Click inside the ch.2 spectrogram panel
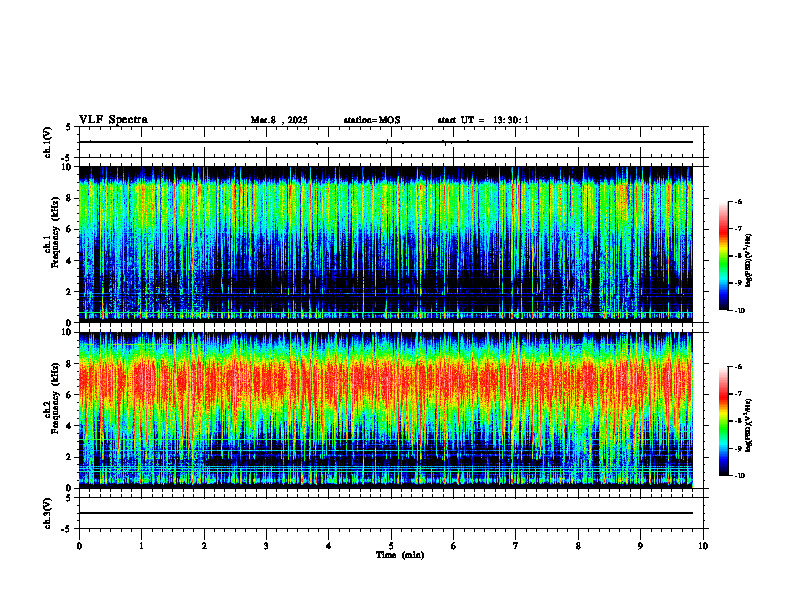 coord(385,410)
